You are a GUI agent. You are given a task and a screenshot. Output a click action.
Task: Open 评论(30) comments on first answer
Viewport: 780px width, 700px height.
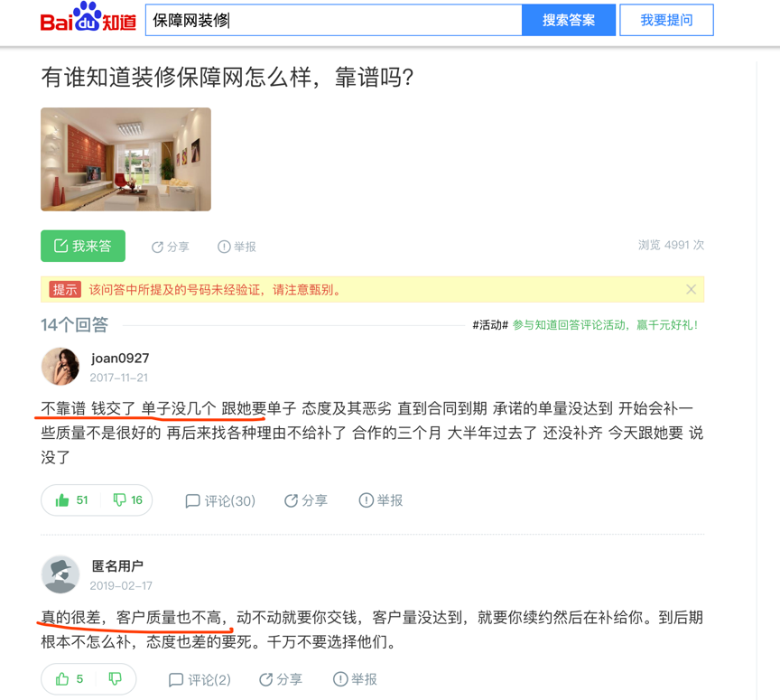(x=220, y=500)
